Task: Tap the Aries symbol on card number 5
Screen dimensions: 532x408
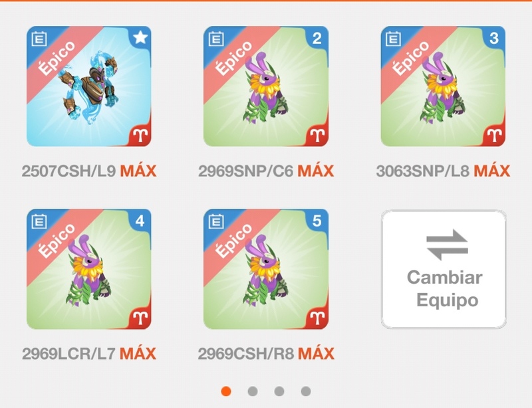Action: (x=317, y=318)
